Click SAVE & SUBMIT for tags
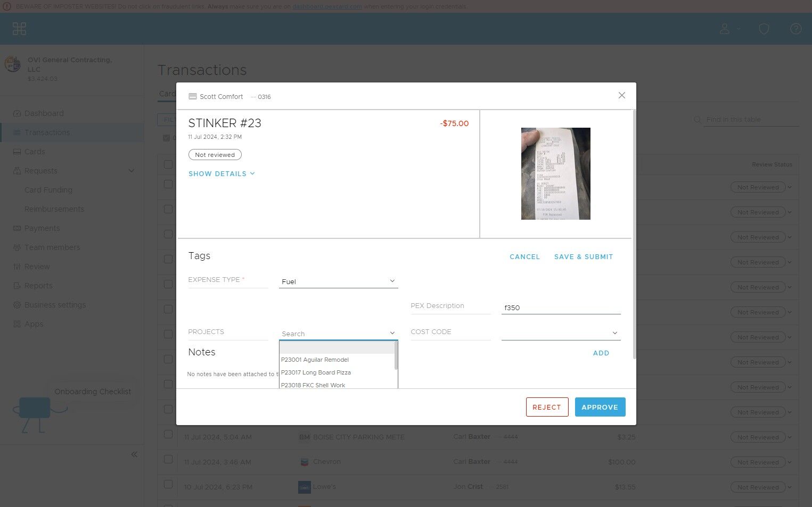 coord(584,257)
